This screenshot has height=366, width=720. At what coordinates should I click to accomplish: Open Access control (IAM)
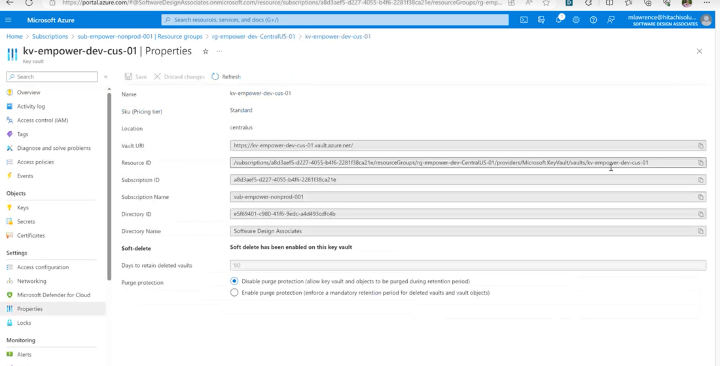[42, 120]
